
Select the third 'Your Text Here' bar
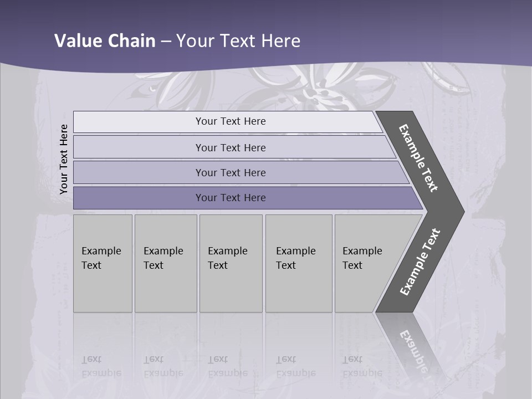242,172
